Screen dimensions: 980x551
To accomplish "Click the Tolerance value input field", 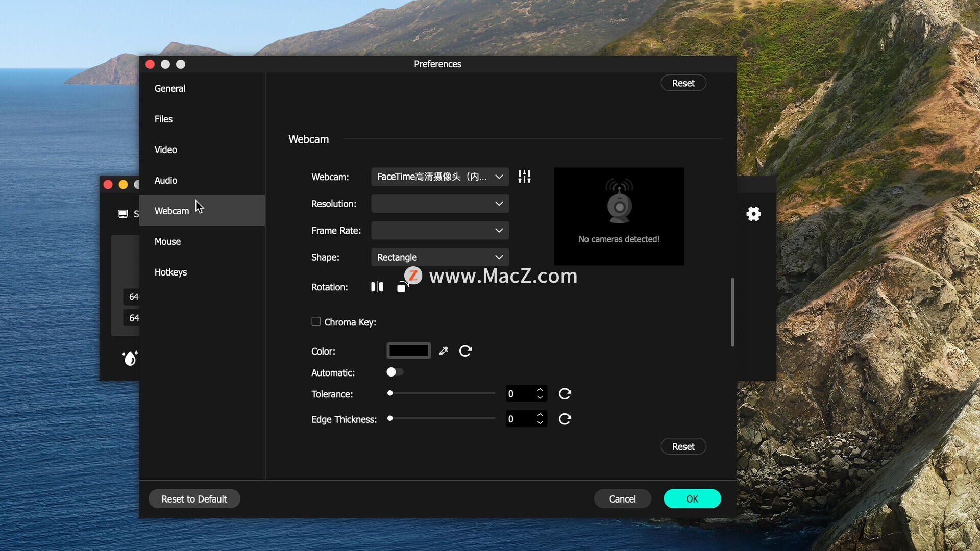I will pos(520,394).
